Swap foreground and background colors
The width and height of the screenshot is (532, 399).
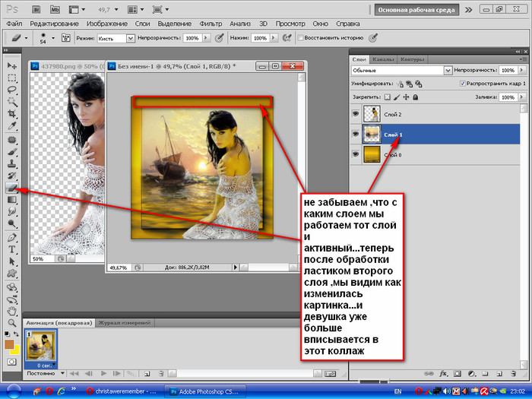16,334
